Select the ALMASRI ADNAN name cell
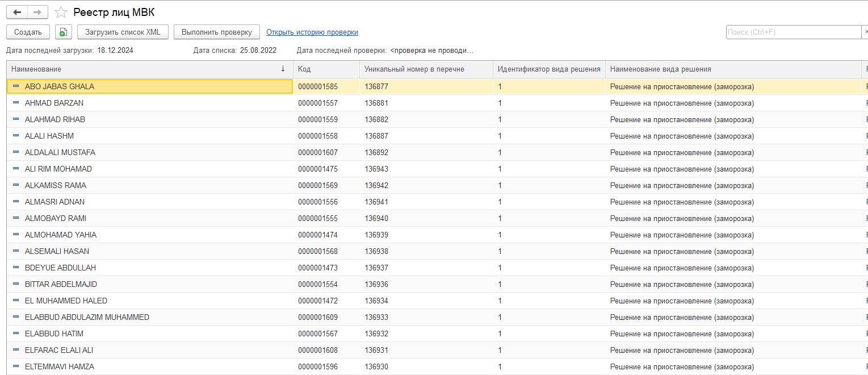 click(149, 202)
